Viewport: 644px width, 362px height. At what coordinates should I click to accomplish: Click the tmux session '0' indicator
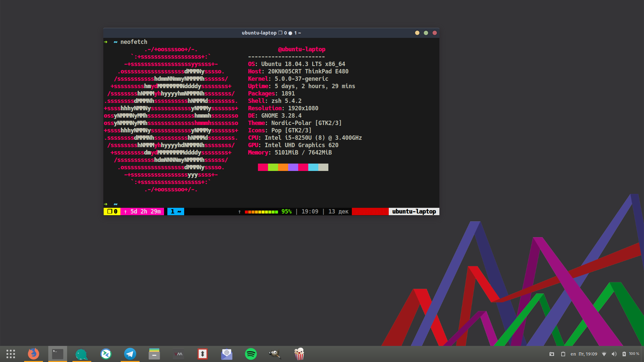[112, 212]
